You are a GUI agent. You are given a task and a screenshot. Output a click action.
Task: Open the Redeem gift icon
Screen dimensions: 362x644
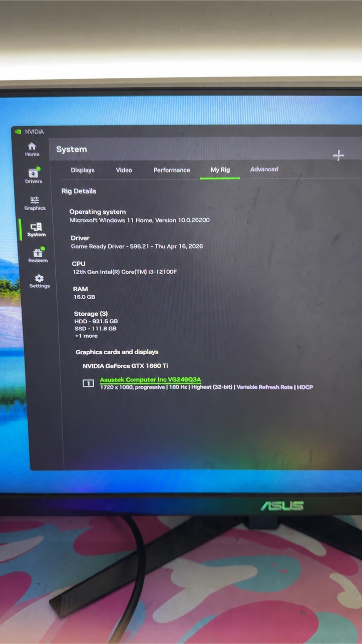pyautogui.click(x=38, y=252)
